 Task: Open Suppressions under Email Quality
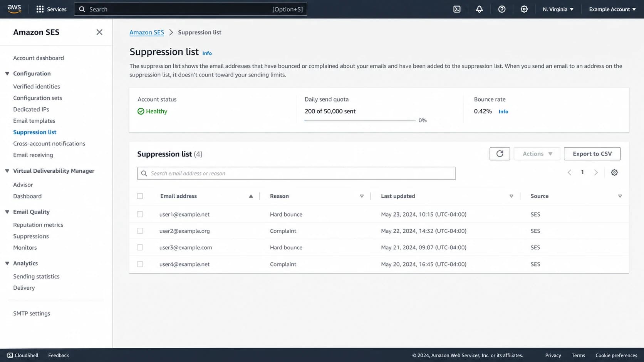[31, 236]
